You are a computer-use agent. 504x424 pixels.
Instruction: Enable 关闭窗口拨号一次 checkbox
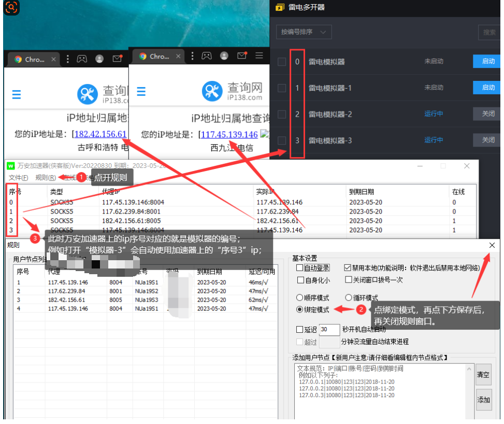(348, 279)
